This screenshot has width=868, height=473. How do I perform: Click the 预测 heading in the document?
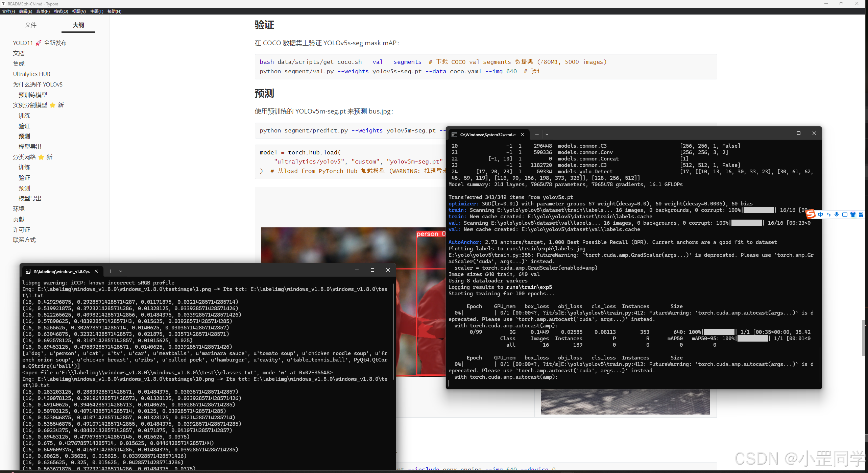[264, 93]
